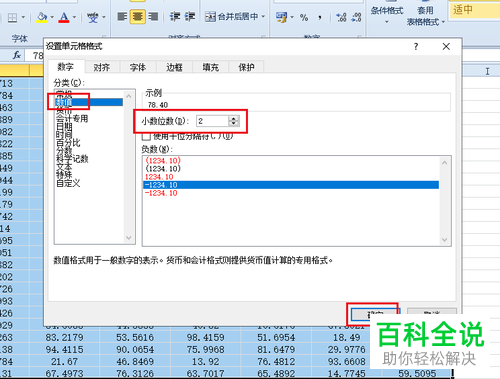Viewport: 500px width, 379px height.
Task: Click the fx insert function icon
Action: click(x=17, y=55)
